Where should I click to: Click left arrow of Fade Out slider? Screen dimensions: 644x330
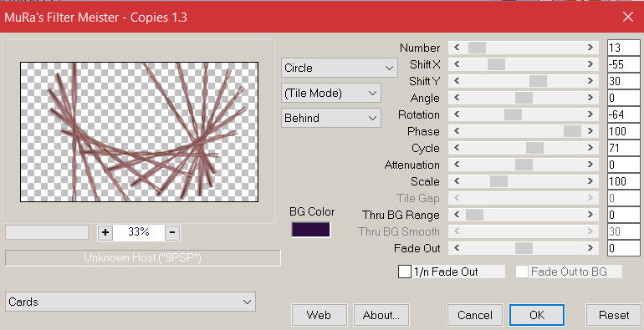(x=457, y=248)
